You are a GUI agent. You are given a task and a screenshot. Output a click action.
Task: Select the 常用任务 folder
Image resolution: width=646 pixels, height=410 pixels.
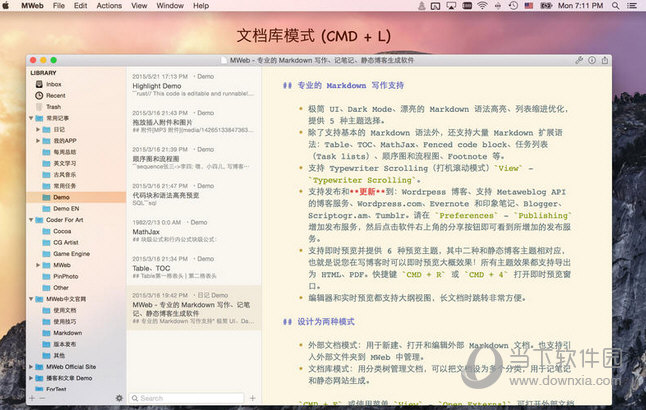[64, 186]
